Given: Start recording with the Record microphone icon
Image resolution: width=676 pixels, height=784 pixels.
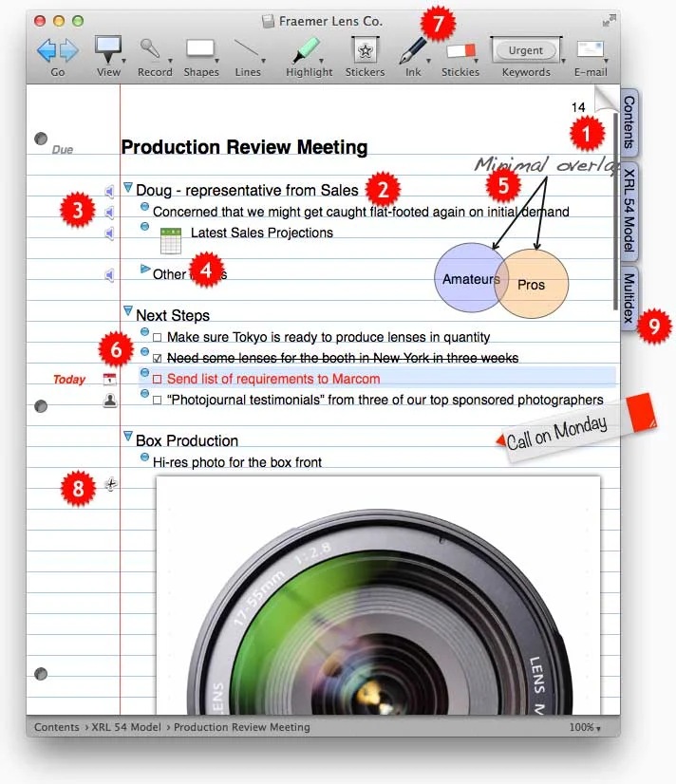Looking at the screenshot, I should 150,49.
